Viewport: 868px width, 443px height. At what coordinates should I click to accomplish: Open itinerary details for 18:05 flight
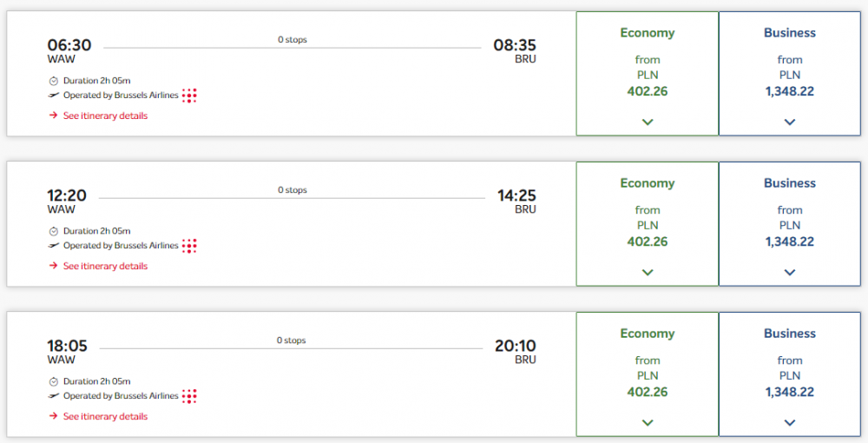(x=105, y=416)
